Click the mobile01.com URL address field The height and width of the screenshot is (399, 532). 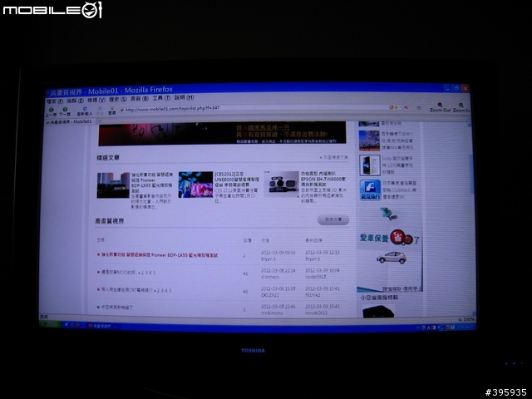tap(253, 108)
